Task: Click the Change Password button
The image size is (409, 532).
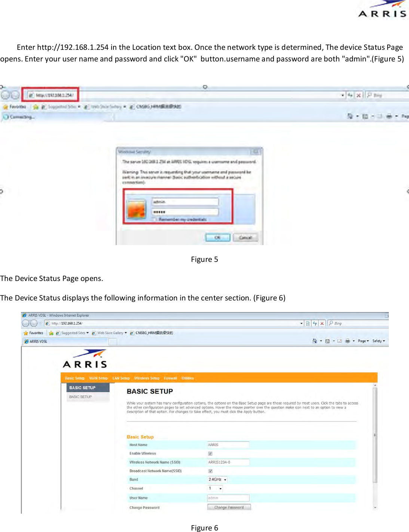Action: [229, 507]
